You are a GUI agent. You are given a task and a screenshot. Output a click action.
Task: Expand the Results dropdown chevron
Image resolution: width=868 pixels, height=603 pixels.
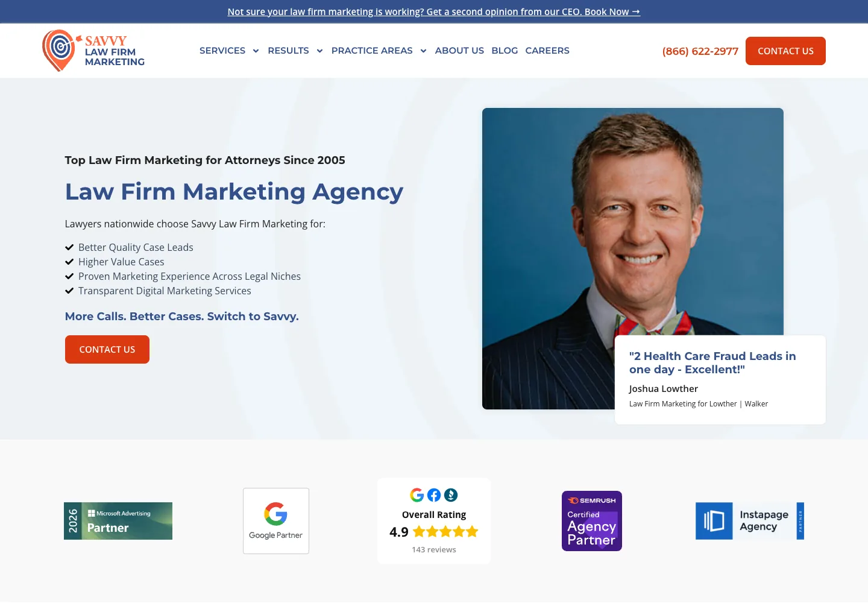[x=319, y=51]
